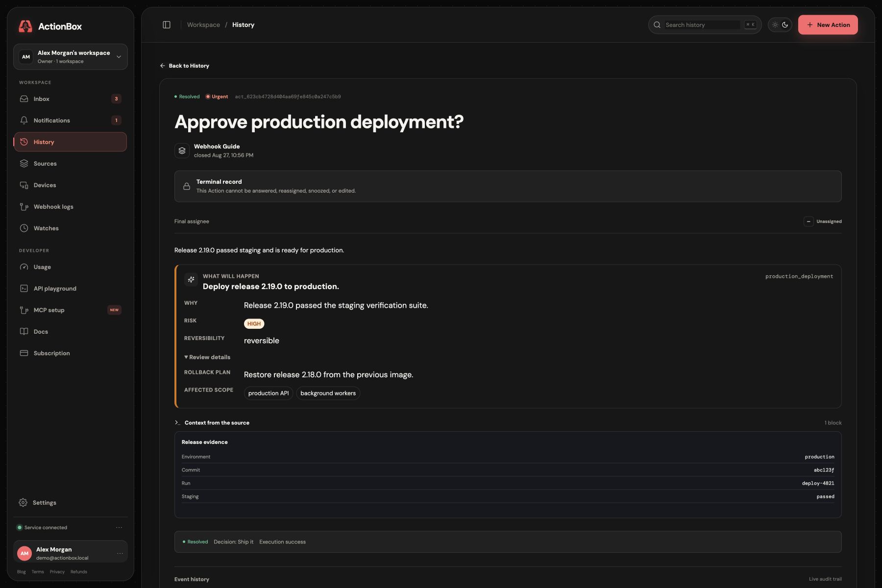Image resolution: width=882 pixels, height=588 pixels.
Task: Select History in the sidebar
Action: tap(70, 142)
